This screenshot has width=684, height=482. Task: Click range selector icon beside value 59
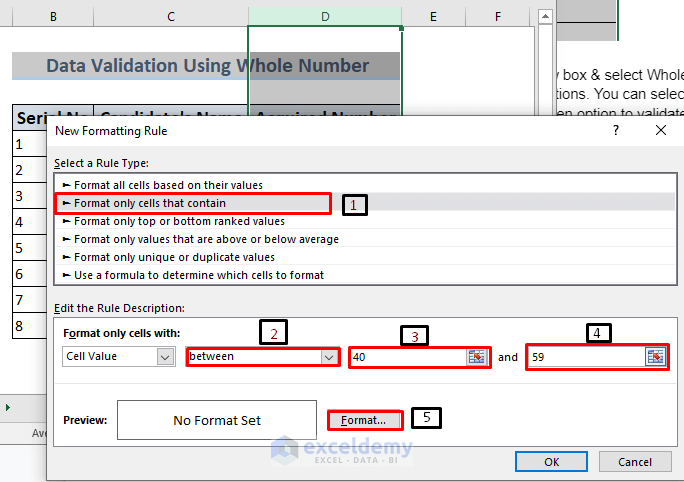coord(655,357)
